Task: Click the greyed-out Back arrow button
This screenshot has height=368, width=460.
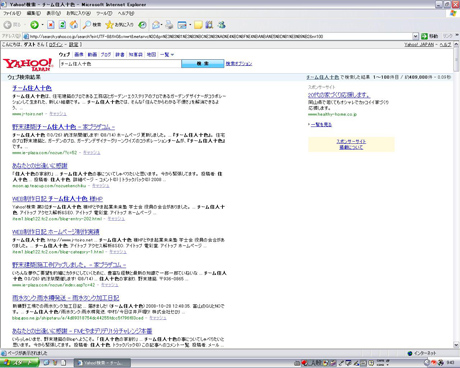Action: tap(8, 25)
